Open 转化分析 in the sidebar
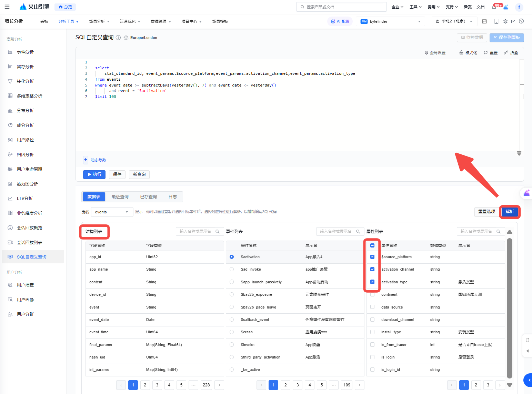Image resolution: width=532 pixels, height=394 pixels. (x=25, y=81)
